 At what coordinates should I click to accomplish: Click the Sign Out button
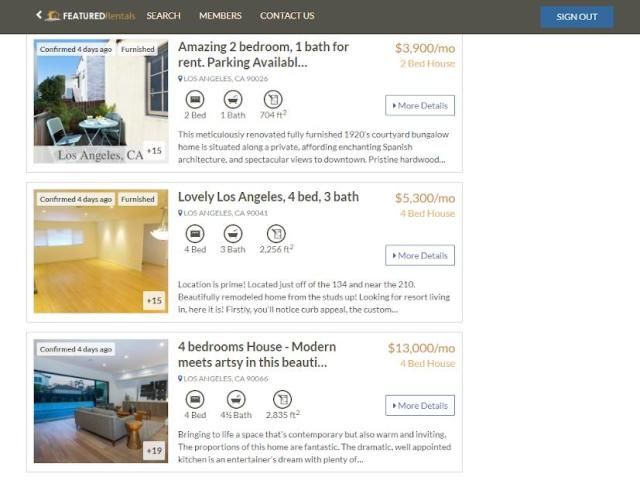[x=577, y=17]
